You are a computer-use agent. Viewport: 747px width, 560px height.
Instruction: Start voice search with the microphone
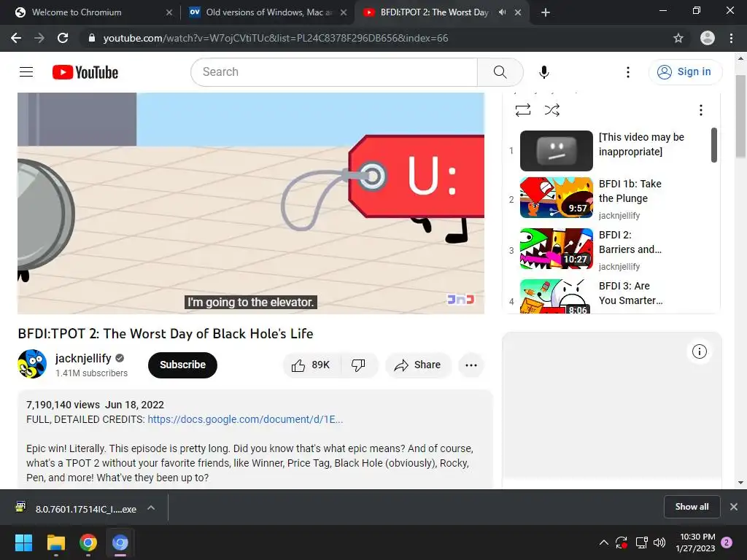(543, 72)
